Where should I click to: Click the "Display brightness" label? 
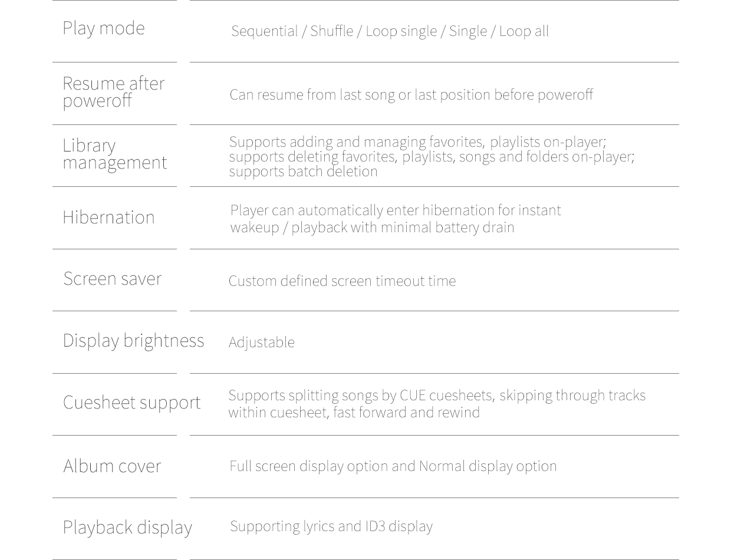click(x=133, y=340)
